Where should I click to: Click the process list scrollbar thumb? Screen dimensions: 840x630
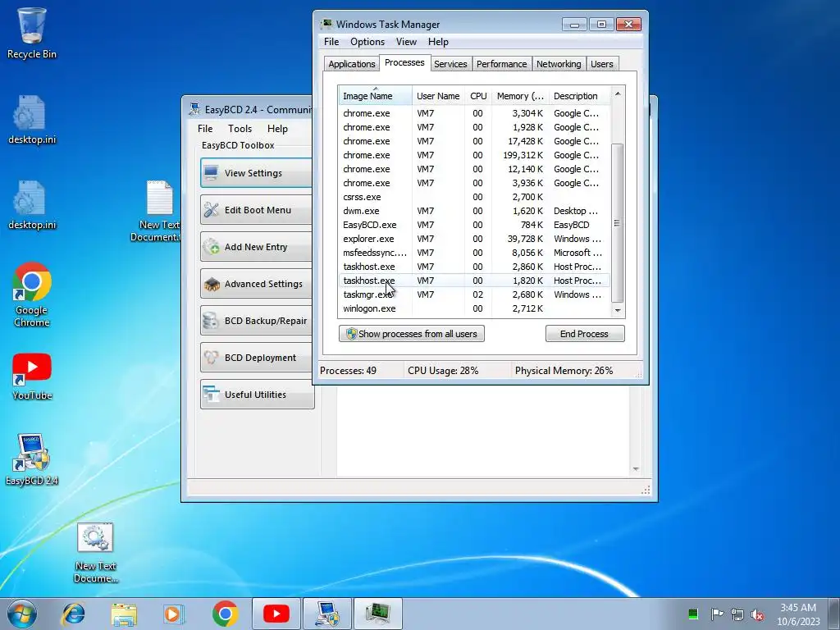click(x=617, y=223)
